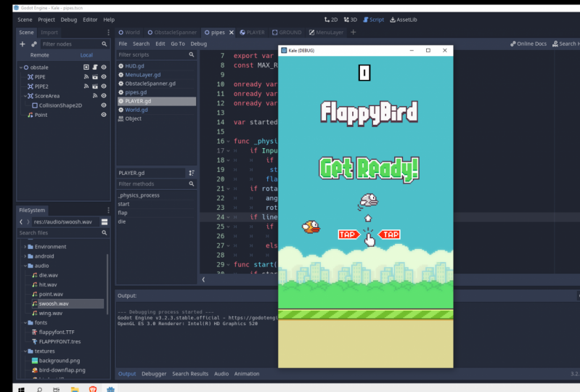Toggle alphabetical sorting of methods list

[x=192, y=173]
